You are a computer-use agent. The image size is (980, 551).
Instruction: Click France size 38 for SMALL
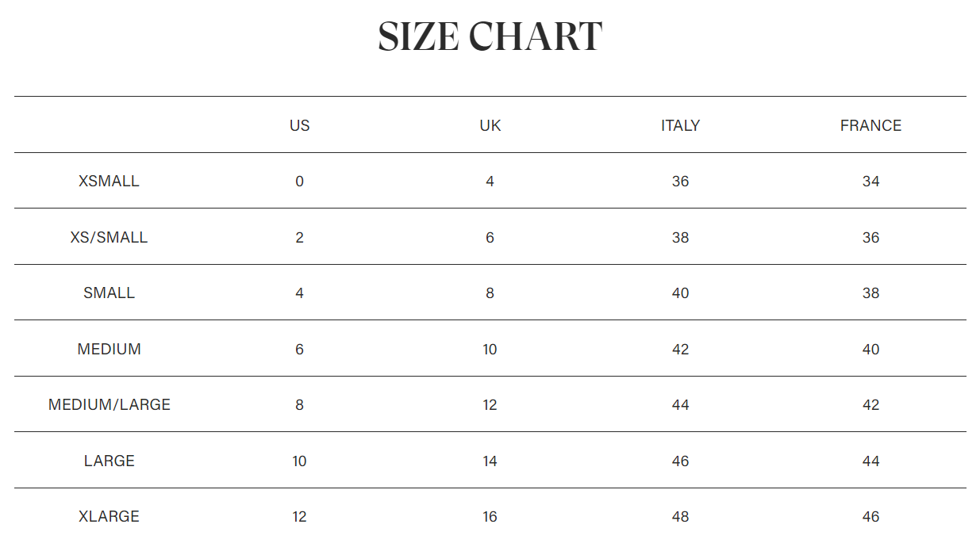(x=870, y=293)
